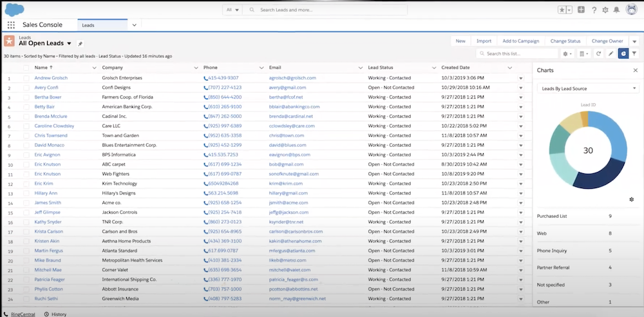The image size is (644, 317).
Task: Email chris@town.com address link
Action: coord(287,135)
